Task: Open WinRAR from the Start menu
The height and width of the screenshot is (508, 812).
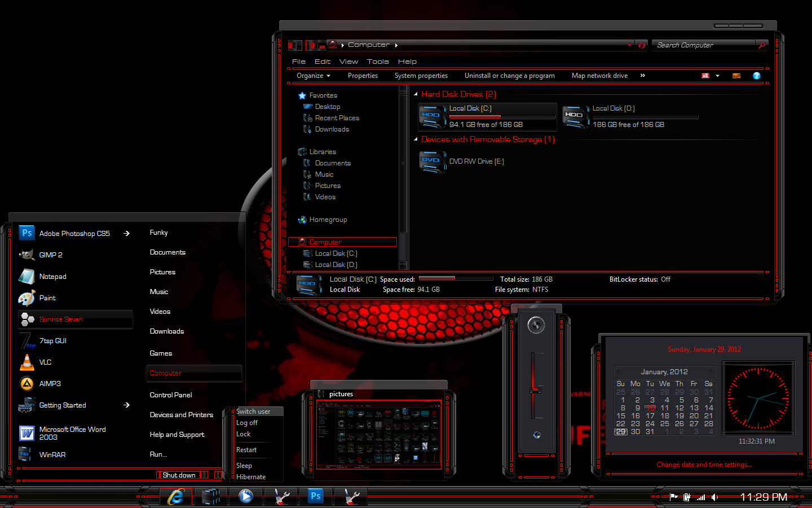Action: click(x=53, y=454)
